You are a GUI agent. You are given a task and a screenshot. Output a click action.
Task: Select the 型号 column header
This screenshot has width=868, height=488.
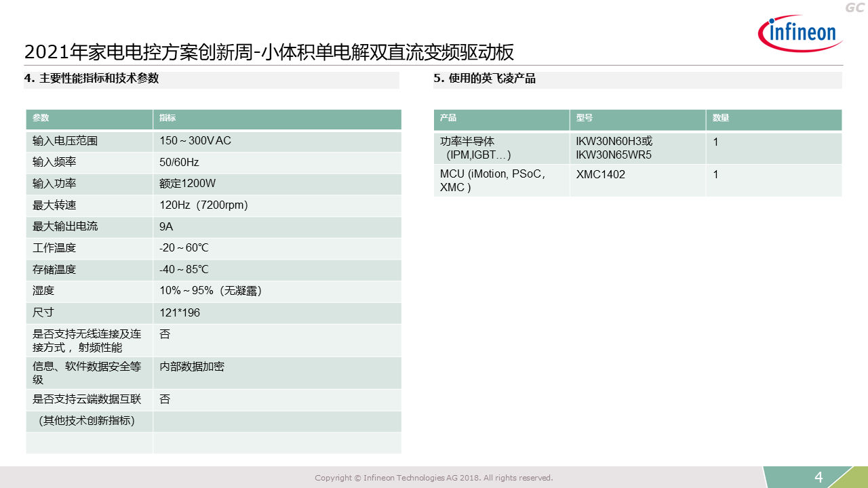click(x=638, y=119)
